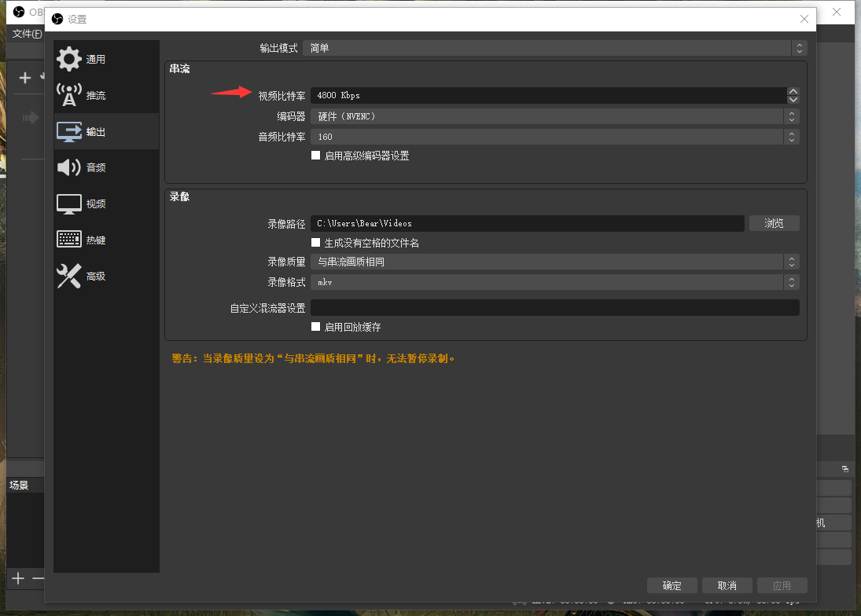Expand the 输出模式 dropdown
Screen dimensions: 861x616
(557, 49)
